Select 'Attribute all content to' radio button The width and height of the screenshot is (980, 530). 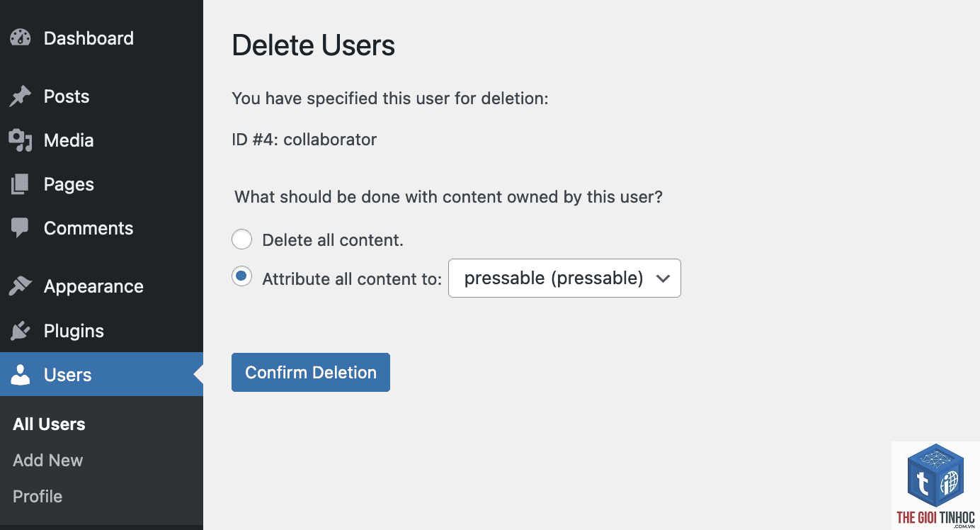[242, 277]
